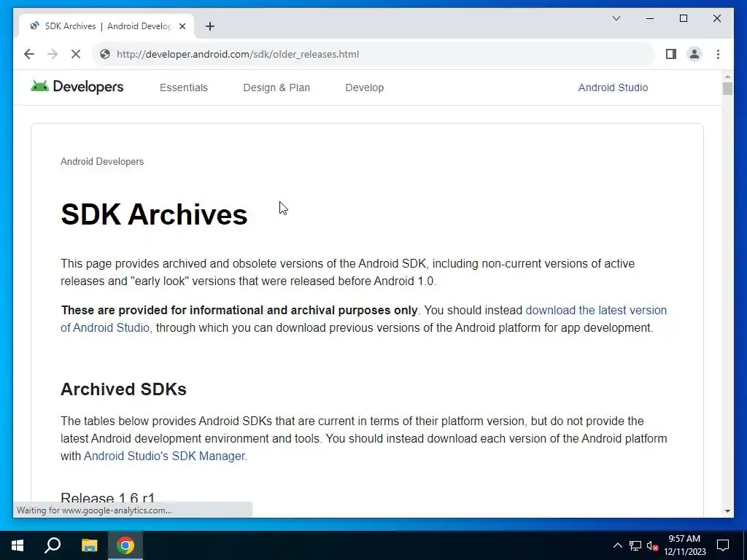Click the network tray icon
Image resolution: width=747 pixels, height=560 pixels.
(635, 545)
